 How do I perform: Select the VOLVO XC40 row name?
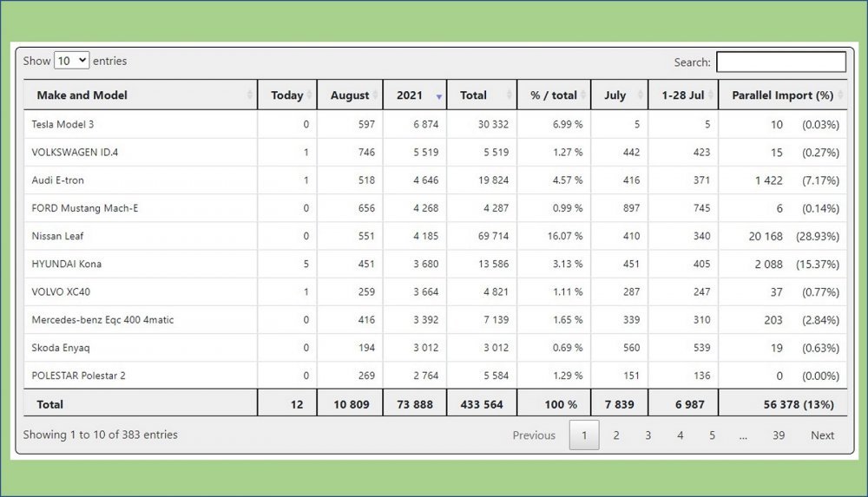pyautogui.click(x=61, y=291)
